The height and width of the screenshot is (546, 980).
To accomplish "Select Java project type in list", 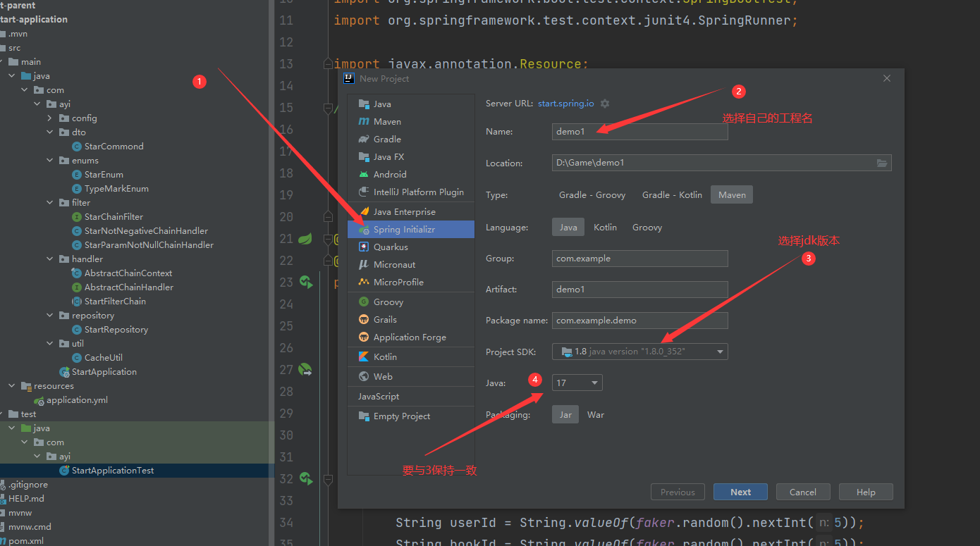I will 411,104.
